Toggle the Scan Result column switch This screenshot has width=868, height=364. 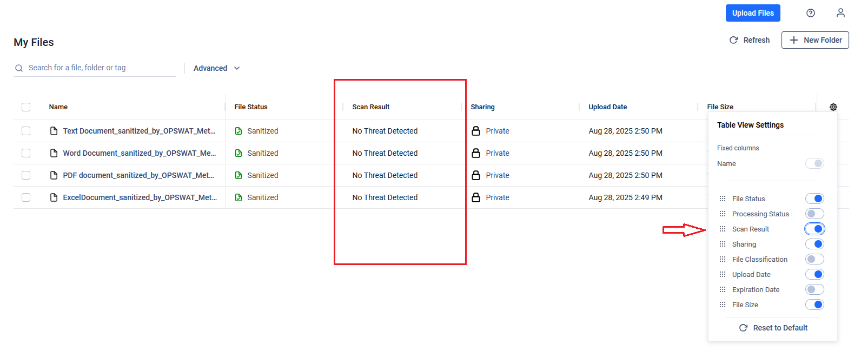tap(814, 229)
